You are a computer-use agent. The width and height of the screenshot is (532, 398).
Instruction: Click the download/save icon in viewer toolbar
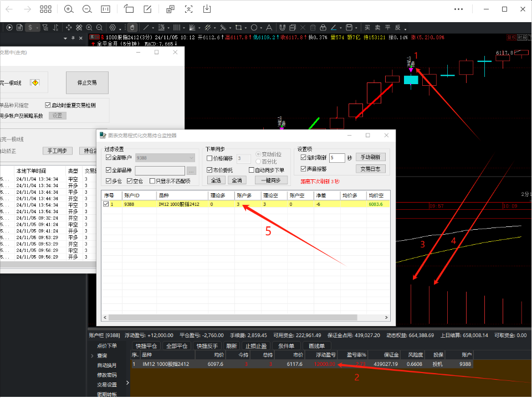207,9
